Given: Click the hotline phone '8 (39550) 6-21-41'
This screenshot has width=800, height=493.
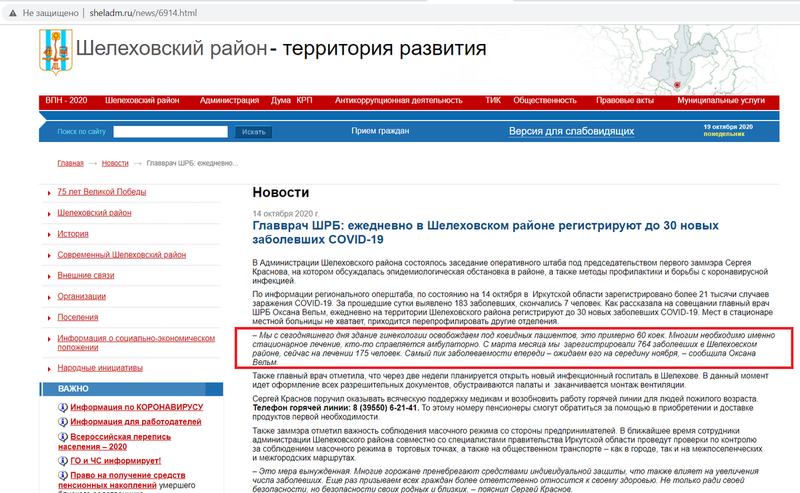Looking at the screenshot, I should pos(386,408).
